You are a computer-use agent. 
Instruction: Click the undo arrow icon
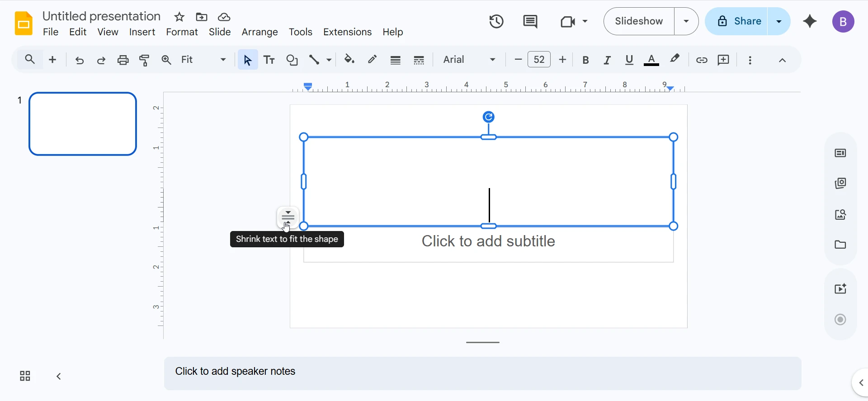[80, 60]
